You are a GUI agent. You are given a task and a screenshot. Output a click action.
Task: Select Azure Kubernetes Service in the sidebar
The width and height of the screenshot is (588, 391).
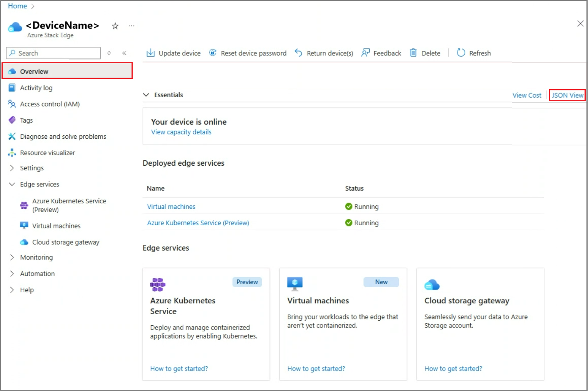(x=69, y=205)
